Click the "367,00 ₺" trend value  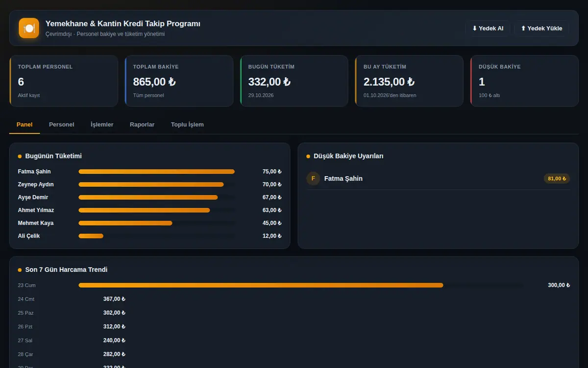tap(115, 299)
